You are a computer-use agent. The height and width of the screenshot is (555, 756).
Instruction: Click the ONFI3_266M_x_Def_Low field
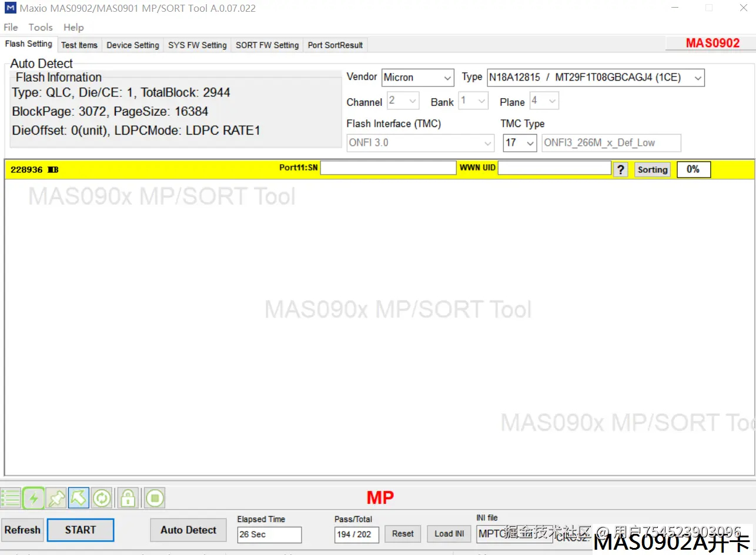611,143
